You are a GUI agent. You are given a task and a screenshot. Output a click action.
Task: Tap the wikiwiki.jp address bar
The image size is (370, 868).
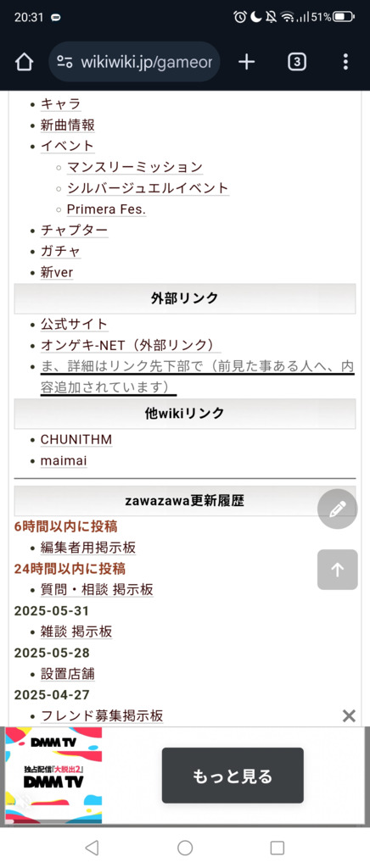coord(135,62)
